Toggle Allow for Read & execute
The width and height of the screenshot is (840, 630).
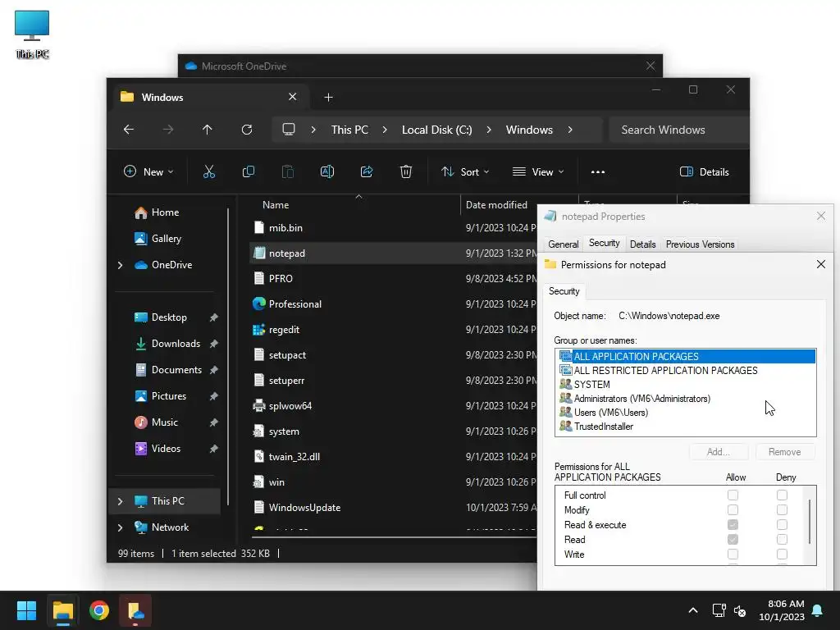(733, 524)
